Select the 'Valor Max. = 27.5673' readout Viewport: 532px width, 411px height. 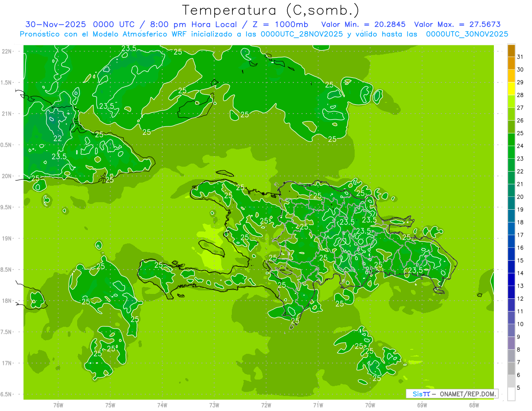tap(457, 24)
